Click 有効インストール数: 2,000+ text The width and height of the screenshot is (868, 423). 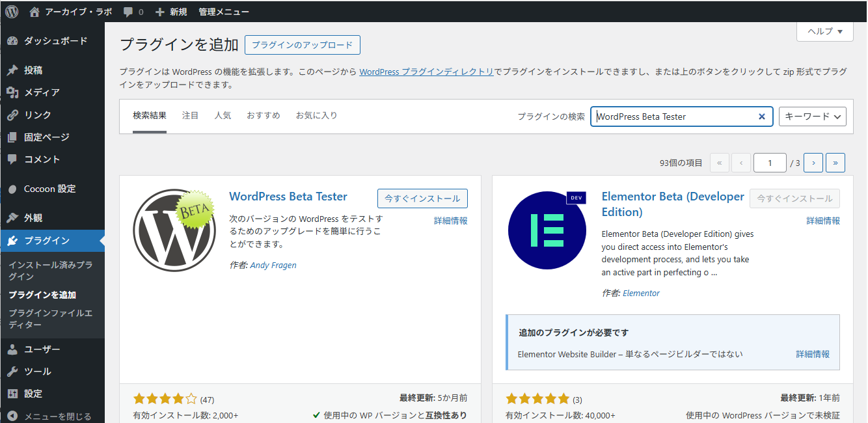coord(185,415)
